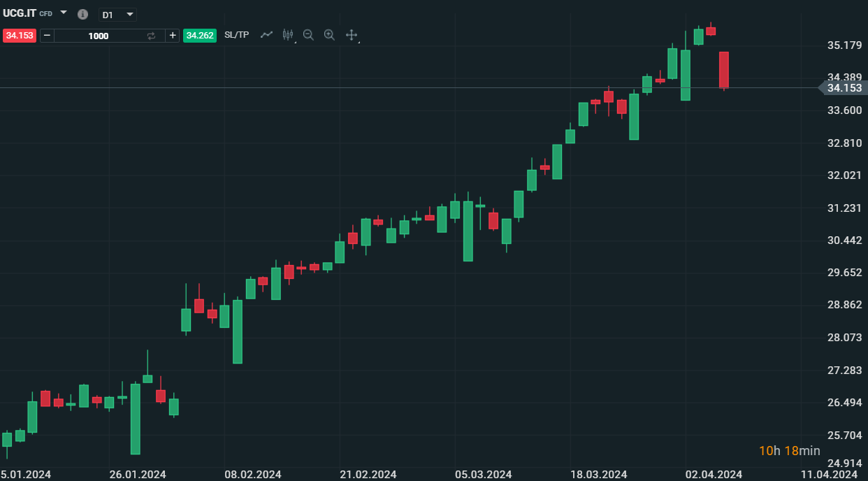
Task: Click the large red candle on the far right
Action: 724,70
